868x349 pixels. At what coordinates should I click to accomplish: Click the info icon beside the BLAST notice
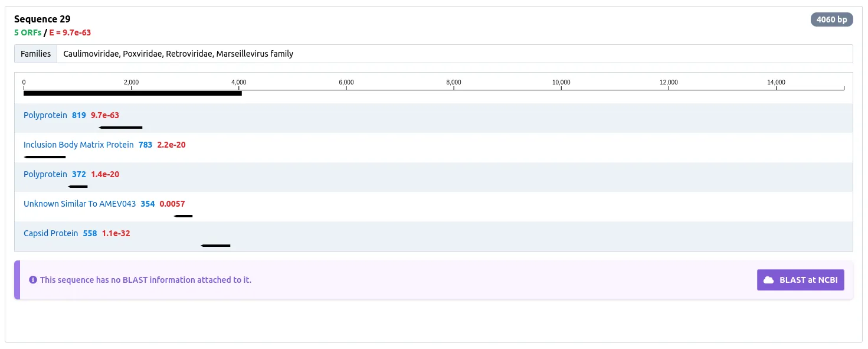coord(33,279)
